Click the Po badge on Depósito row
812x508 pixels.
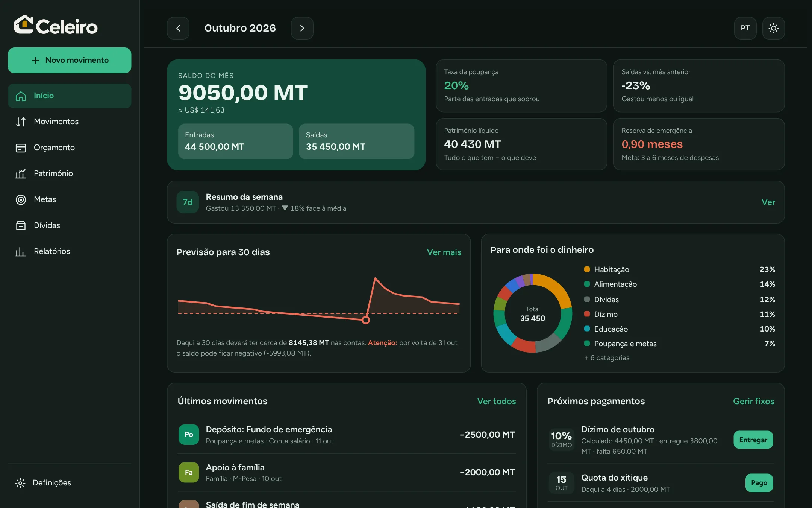[x=189, y=435]
